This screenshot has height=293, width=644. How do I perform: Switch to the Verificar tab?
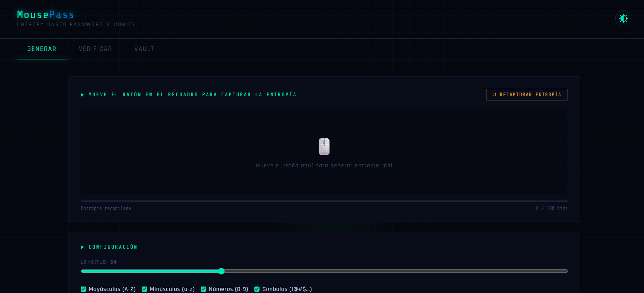[96, 49]
